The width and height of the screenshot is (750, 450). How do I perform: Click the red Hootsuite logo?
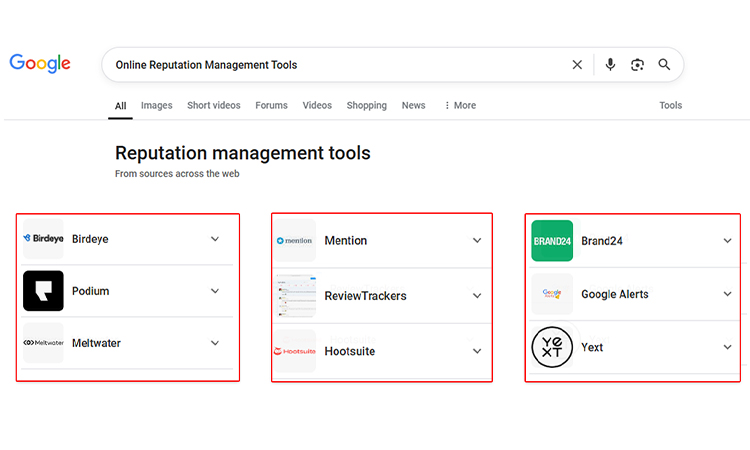pyautogui.click(x=295, y=351)
